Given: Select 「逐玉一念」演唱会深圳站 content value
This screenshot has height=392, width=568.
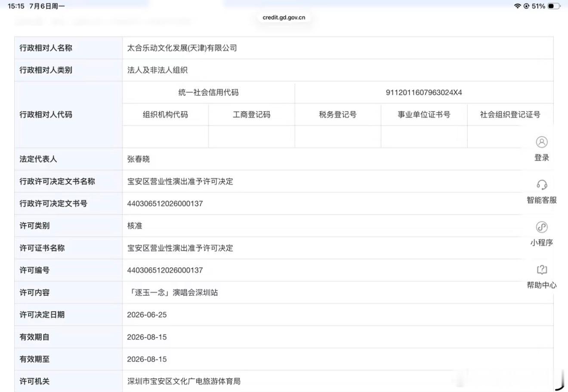Looking at the screenshot, I should point(173,293).
